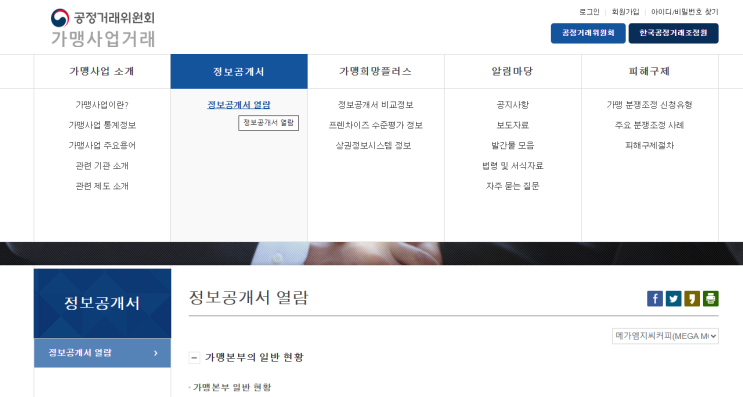Click underlined 정보공개서 열람 submenu link
This screenshot has height=397, width=743.
(239, 105)
